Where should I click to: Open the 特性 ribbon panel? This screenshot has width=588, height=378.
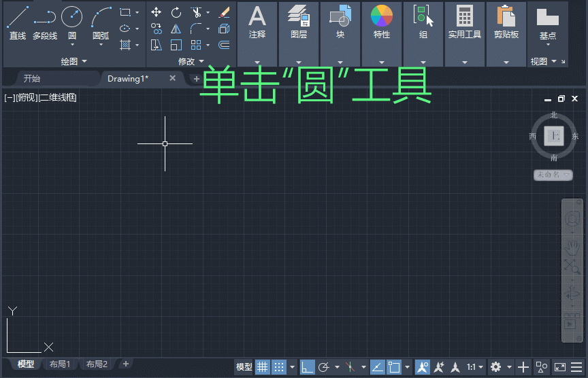tap(382, 34)
